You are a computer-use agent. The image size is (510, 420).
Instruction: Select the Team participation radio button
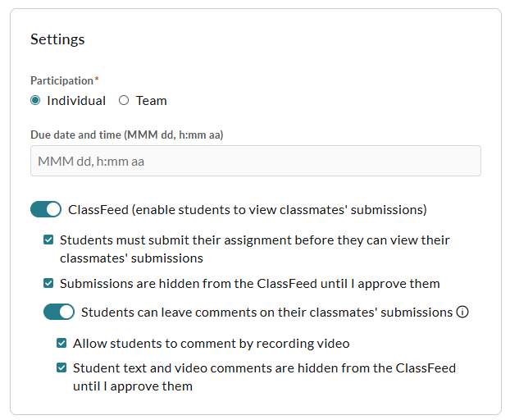tap(124, 100)
